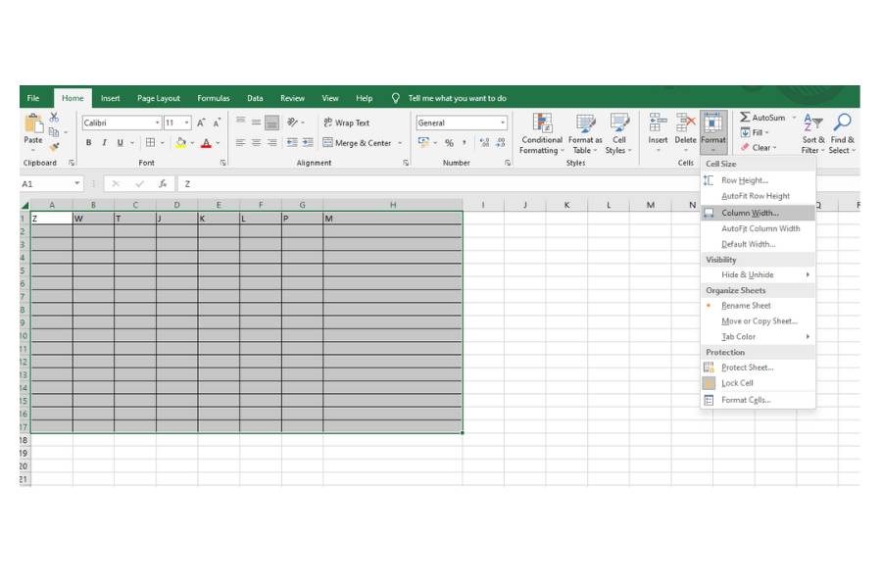Switch to the Formulas tab
Image resolution: width=882 pixels, height=588 pixels.
[214, 98]
